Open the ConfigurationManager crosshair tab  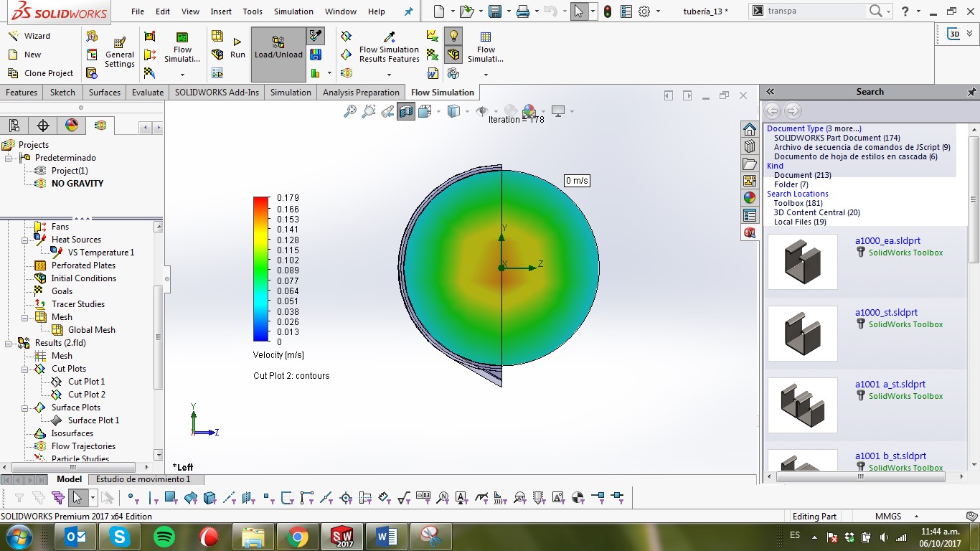click(x=43, y=126)
